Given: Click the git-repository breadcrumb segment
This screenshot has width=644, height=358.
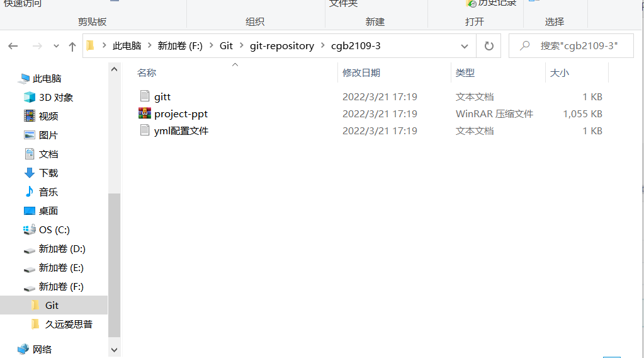Looking at the screenshot, I should pyautogui.click(x=282, y=45).
